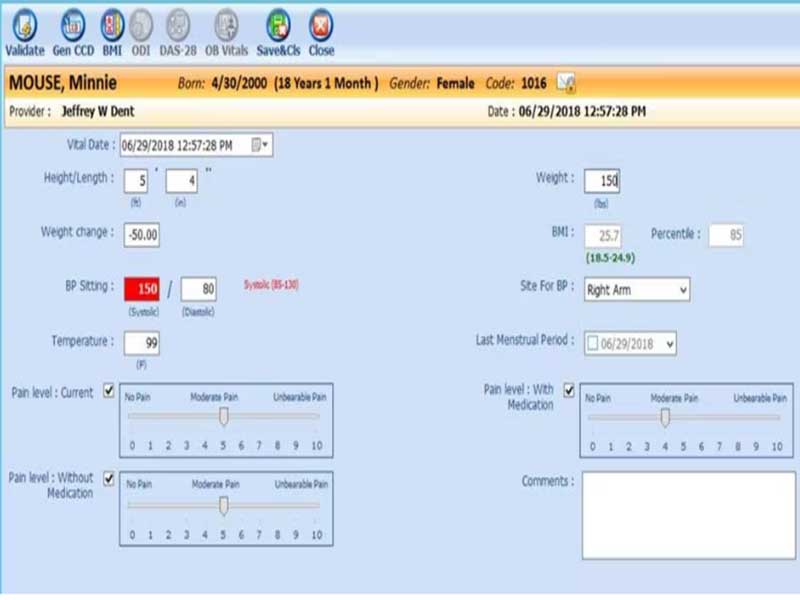Click the Save&Cls icon
The height and width of the screenshot is (600, 800).
(278, 32)
